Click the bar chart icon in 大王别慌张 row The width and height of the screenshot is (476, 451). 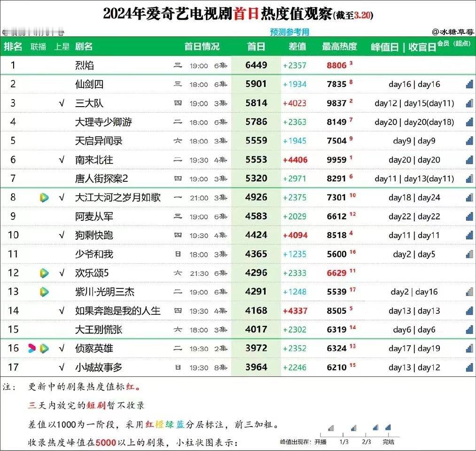(469, 330)
